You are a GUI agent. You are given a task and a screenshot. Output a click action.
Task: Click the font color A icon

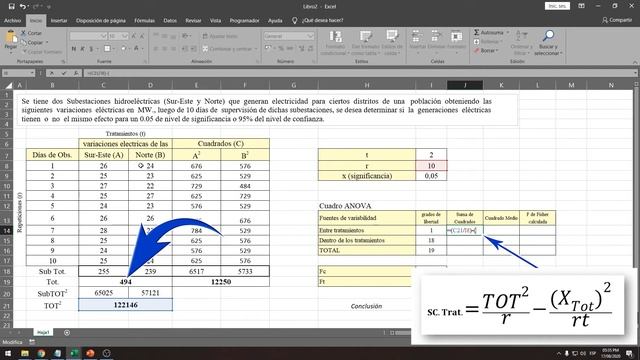pos(136,49)
